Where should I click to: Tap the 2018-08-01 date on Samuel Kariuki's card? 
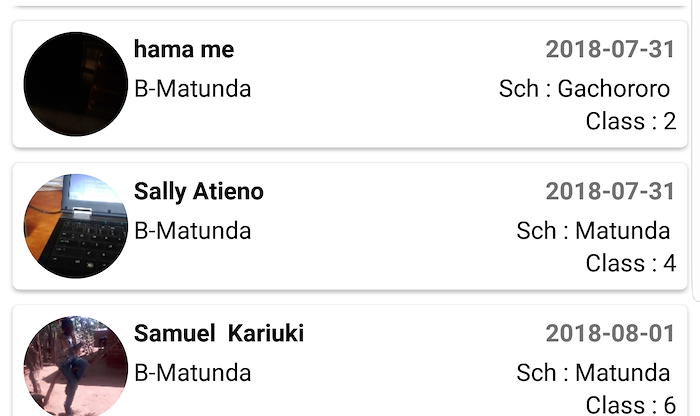coord(610,333)
